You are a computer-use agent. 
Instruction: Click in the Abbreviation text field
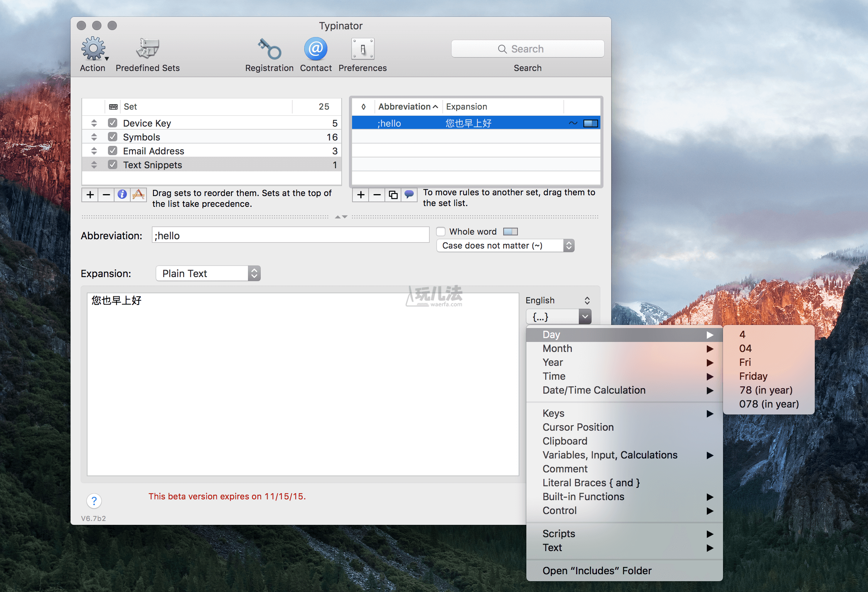(291, 235)
